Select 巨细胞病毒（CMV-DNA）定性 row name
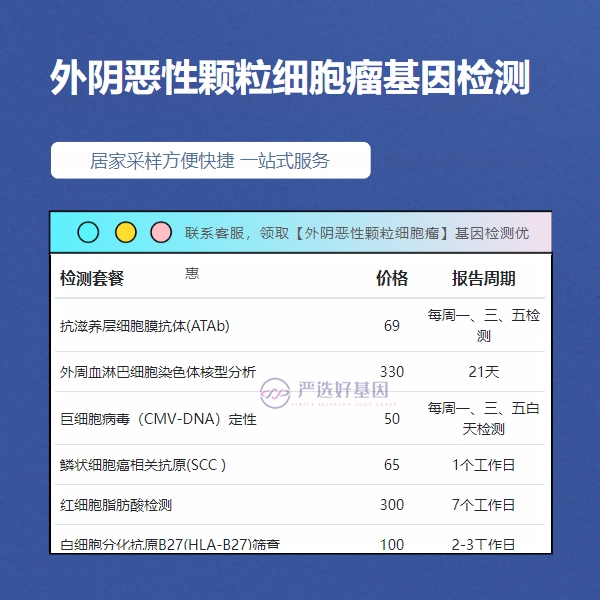 (158, 419)
